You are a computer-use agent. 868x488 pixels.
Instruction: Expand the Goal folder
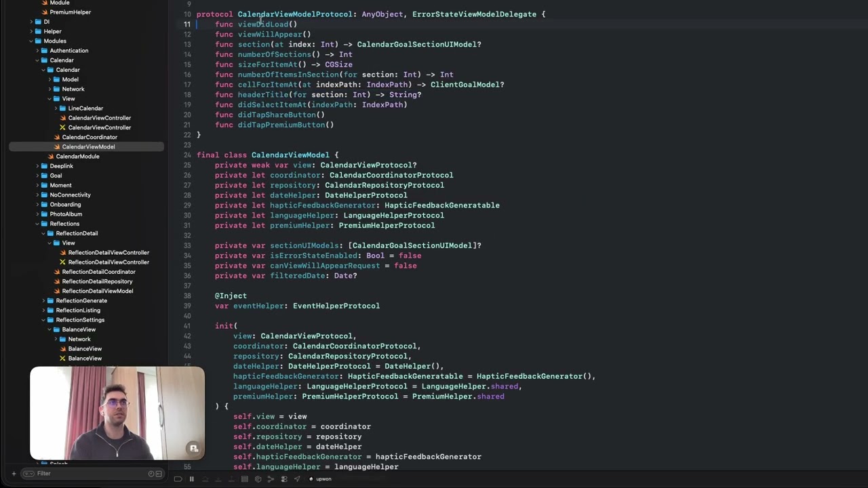(x=37, y=176)
